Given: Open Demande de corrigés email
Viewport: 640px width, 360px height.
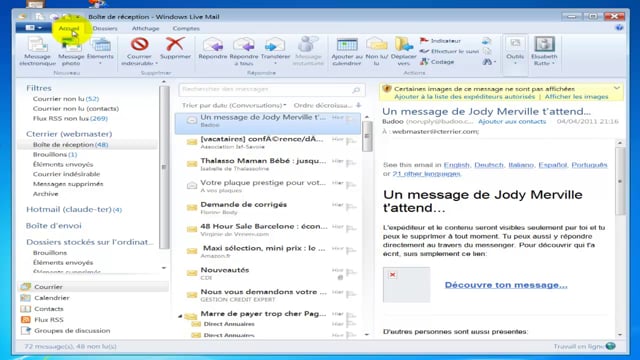Looking at the screenshot, I should (x=267, y=207).
